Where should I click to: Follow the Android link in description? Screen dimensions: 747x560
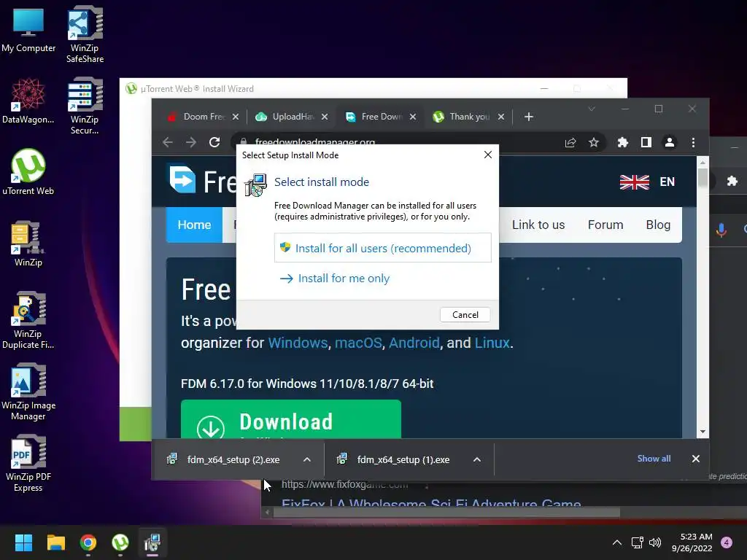[x=414, y=343]
